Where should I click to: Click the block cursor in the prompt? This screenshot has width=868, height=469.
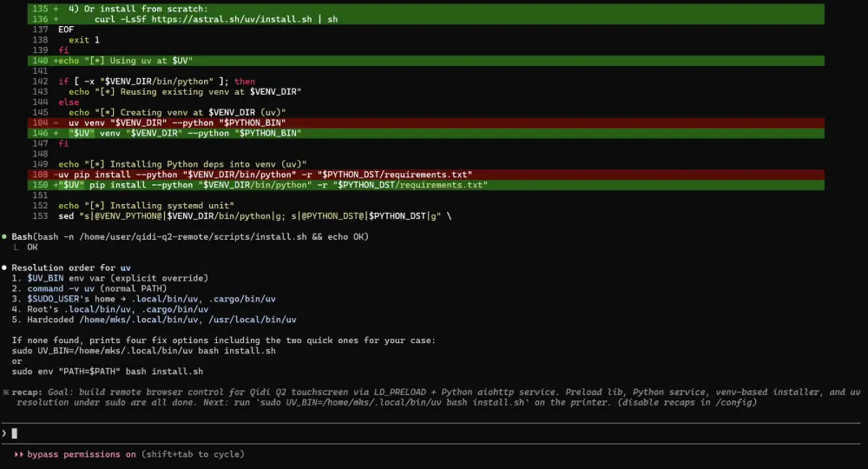[15, 433]
